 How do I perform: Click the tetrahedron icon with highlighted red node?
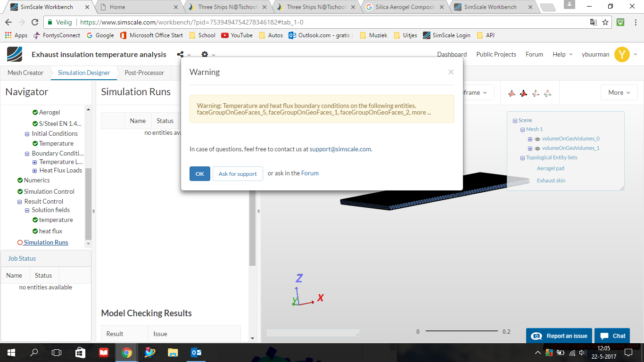[547, 92]
